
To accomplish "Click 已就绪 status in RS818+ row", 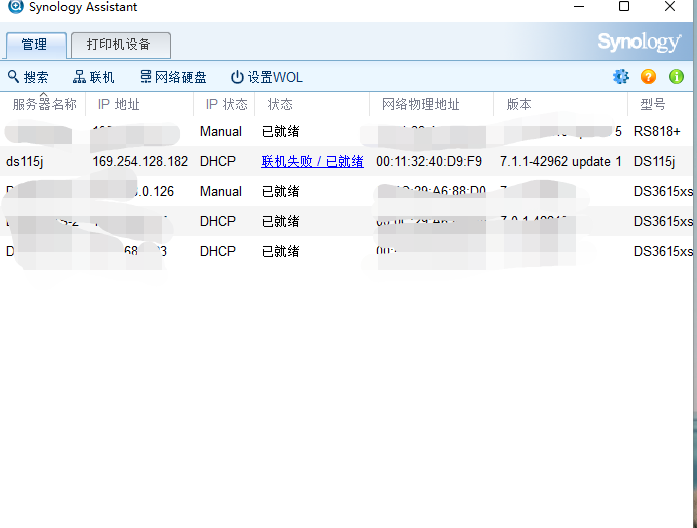I will [x=280, y=132].
